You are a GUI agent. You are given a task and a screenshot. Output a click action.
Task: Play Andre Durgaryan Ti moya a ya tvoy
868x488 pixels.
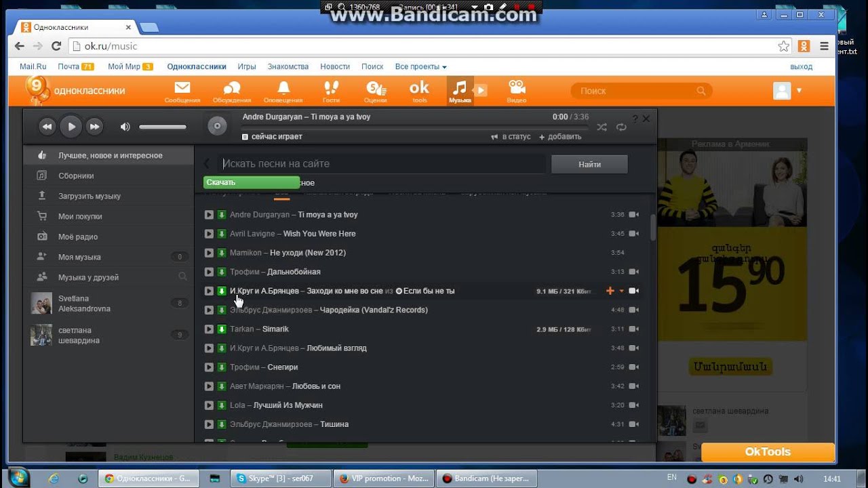[x=209, y=215]
